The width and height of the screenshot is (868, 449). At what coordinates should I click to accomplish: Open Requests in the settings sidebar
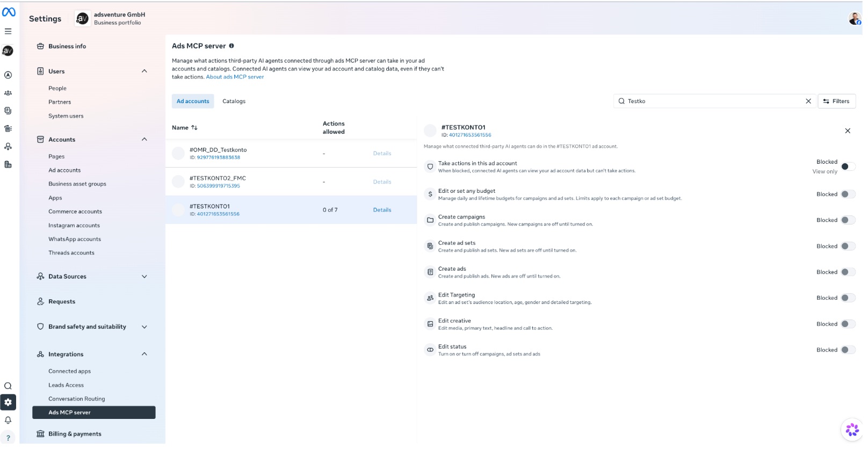pyautogui.click(x=62, y=302)
